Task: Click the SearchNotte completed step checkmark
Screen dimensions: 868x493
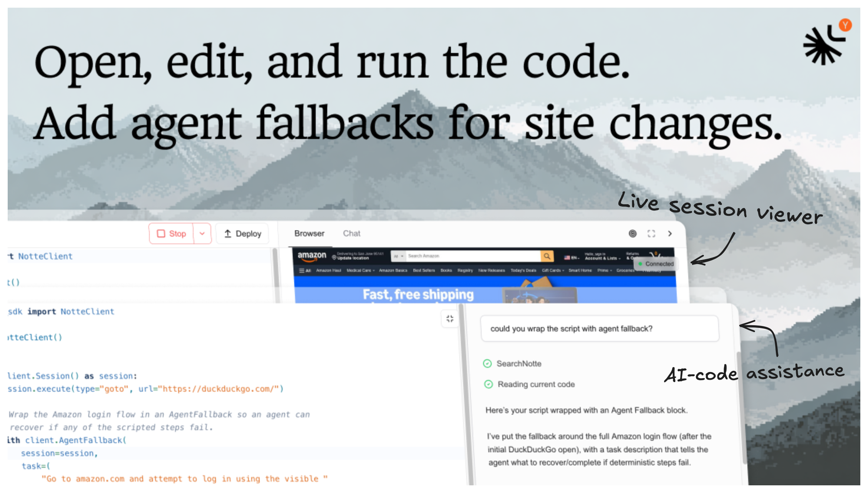Action: click(x=487, y=363)
